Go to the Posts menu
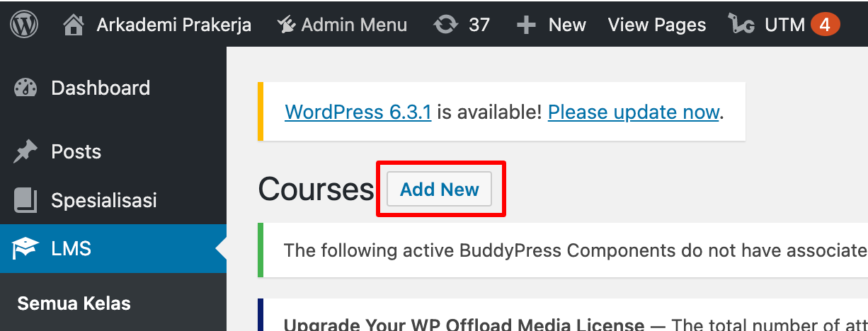868x331 pixels. click(x=113, y=151)
